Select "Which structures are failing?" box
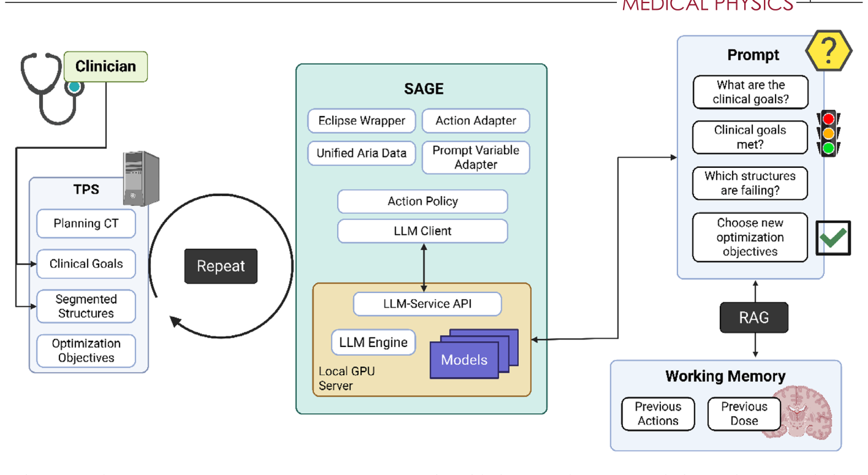The image size is (868, 475). [750, 183]
